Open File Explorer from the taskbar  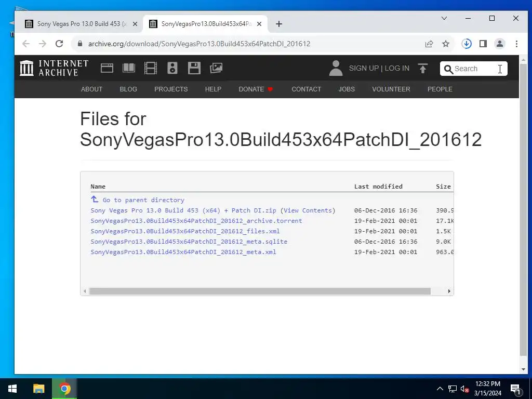38,389
